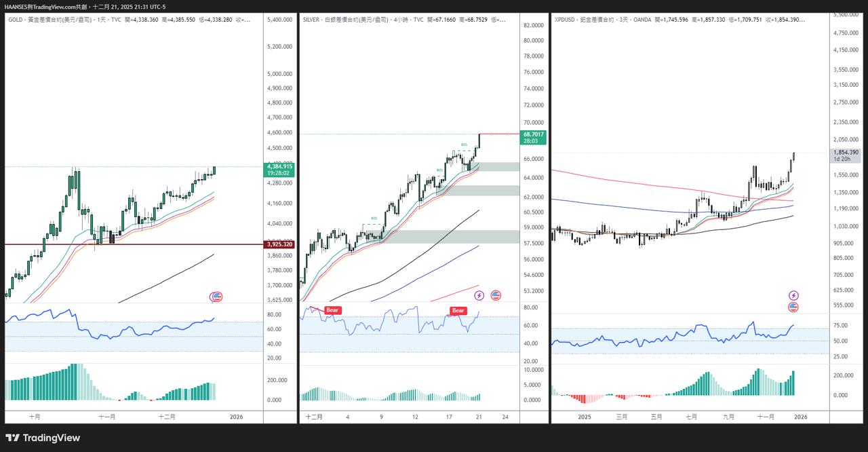Click the TradingView logo at bottom left
Screen dimensions: 868x452
(x=42, y=438)
